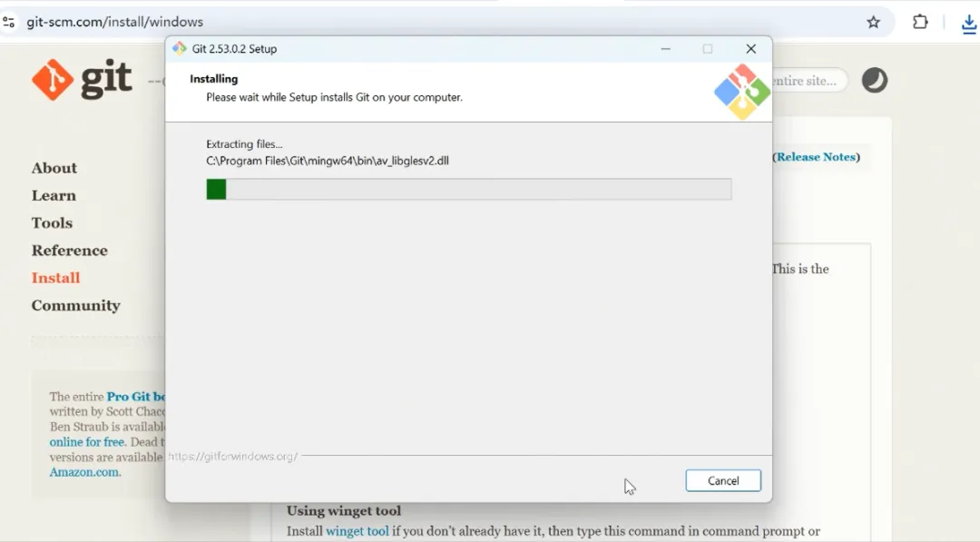Click the Git for Windows installer logo
The height and width of the screenshot is (542, 980).
point(742,92)
